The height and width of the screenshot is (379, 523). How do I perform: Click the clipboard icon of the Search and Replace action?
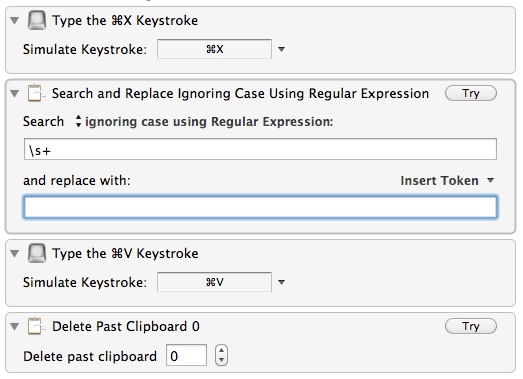click(x=36, y=93)
